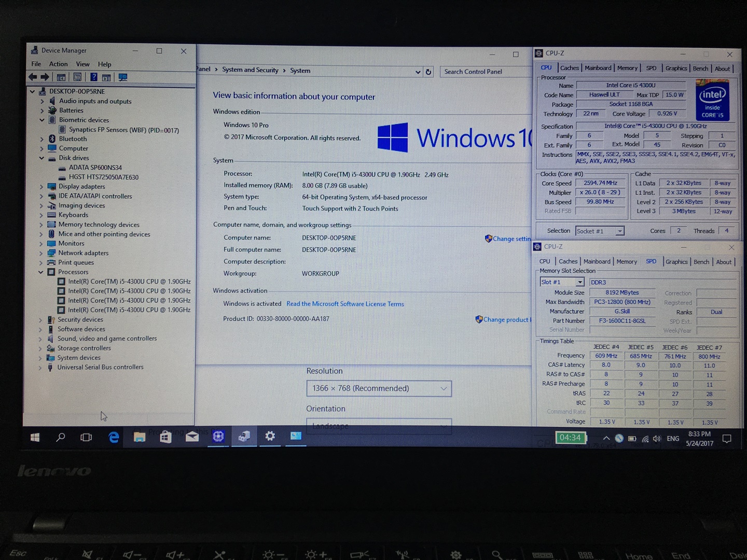
Task: Click the ENG language indicator
Action: point(673,439)
